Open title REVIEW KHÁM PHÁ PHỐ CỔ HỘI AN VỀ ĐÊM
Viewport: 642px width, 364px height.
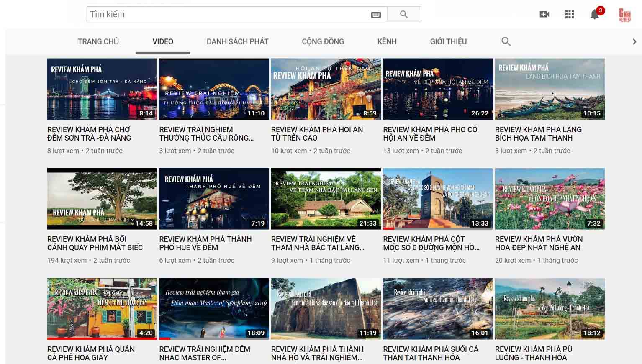point(430,134)
